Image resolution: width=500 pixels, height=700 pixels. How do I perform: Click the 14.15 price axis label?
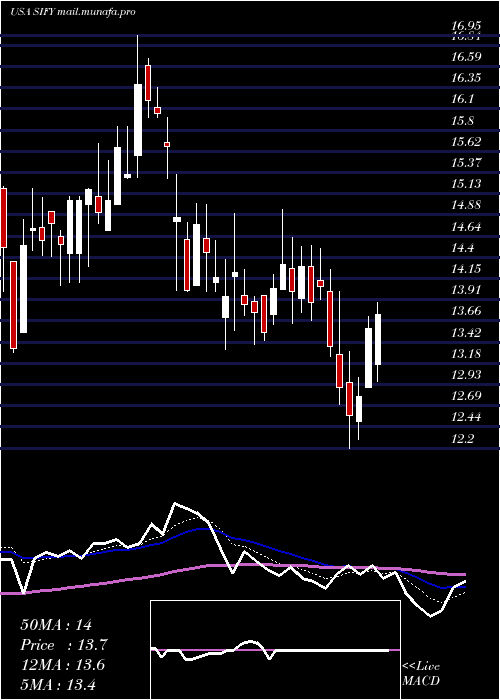[x=466, y=269]
